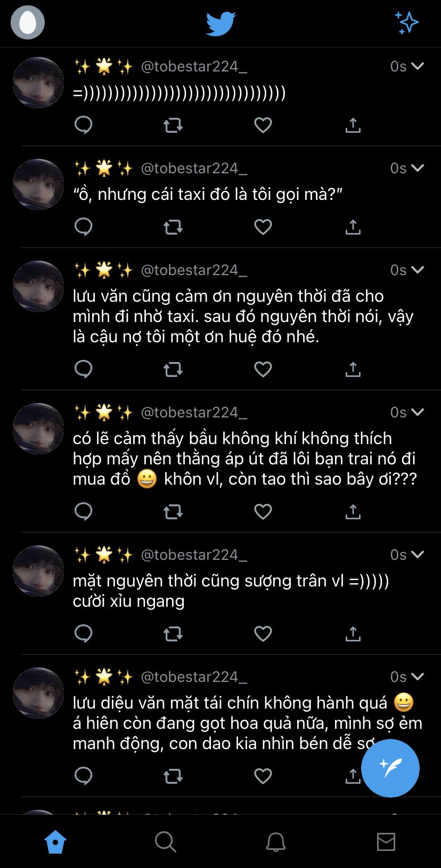Retweet the "lưu diệu văn" tweet
Viewport: 441px width, 868px height.
tap(173, 776)
